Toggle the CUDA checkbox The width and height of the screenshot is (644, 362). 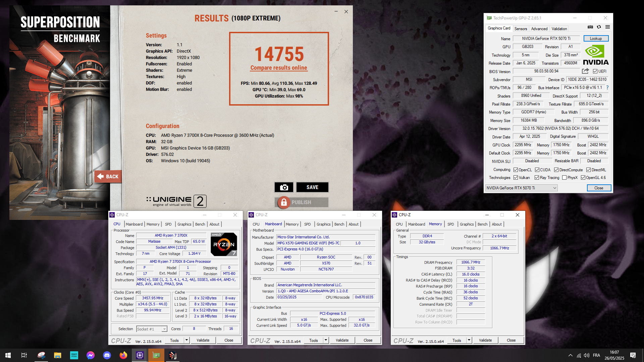(537, 170)
